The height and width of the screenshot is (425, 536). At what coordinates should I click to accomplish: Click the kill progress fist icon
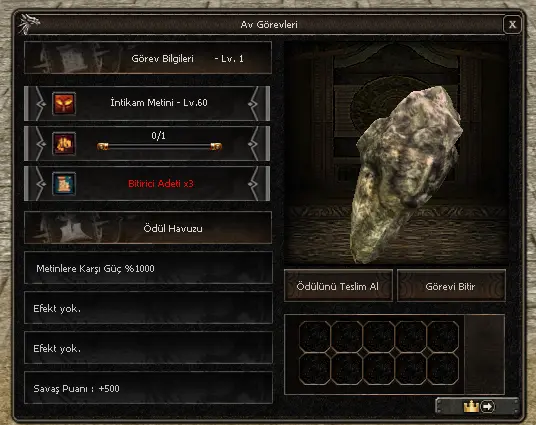64,144
